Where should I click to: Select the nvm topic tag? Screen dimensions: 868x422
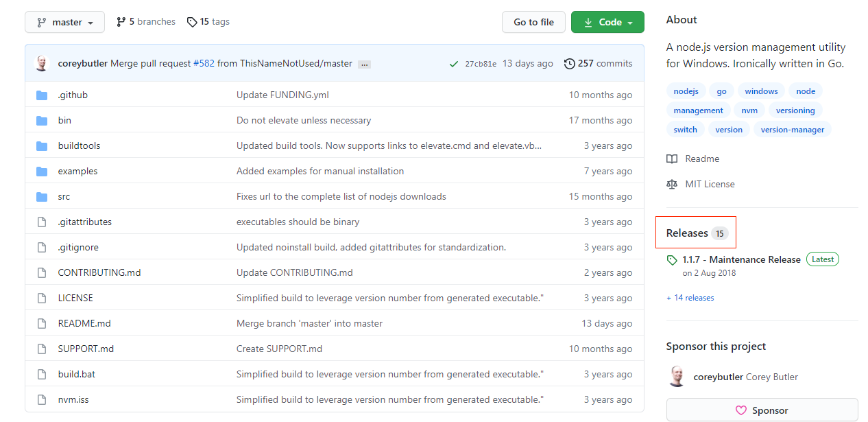(749, 110)
